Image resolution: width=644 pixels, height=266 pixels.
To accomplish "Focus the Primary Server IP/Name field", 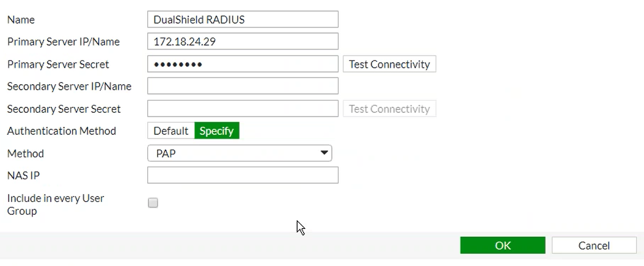I will point(243,41).
